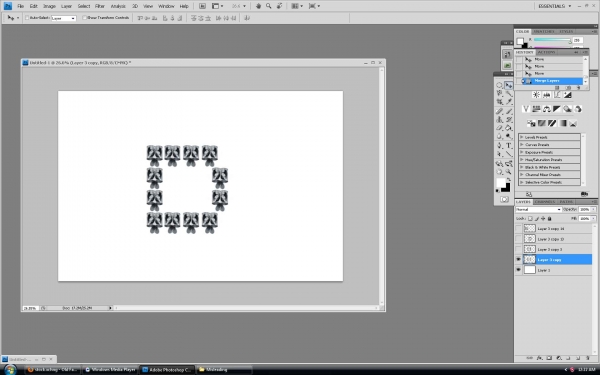This screenshot has width=600, height=375.
Task: Click the foreground color swatch in toolbox
Action: click(501, 183)
